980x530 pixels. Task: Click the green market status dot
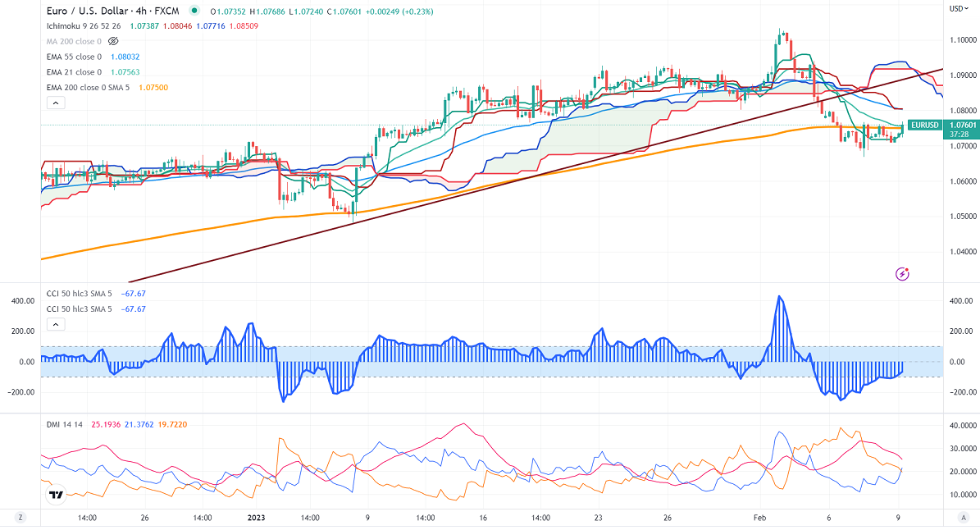coord(194,11)
